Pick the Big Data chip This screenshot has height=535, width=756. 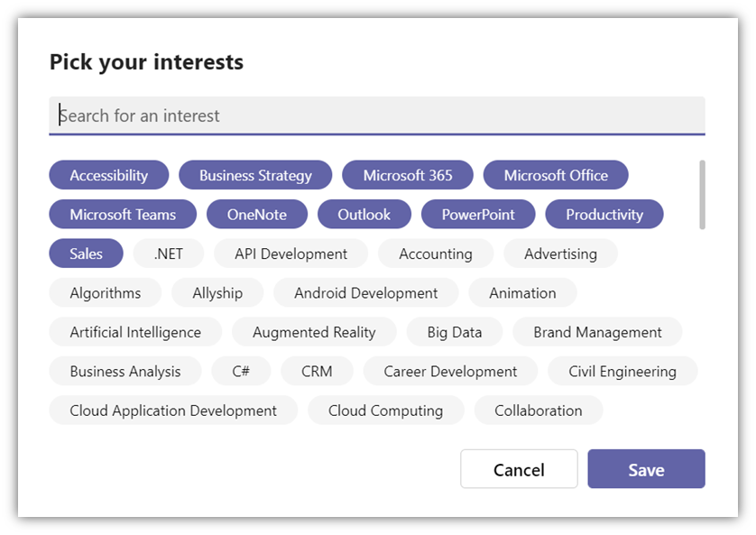[x=455, y=332]
